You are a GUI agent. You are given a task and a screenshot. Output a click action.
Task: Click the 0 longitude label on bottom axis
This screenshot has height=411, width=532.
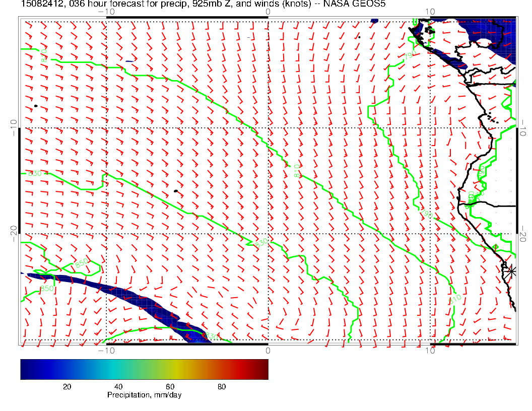point(268,351)
